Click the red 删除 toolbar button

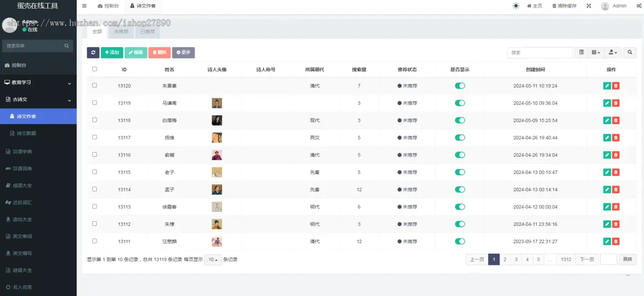(x=159, y=53)
